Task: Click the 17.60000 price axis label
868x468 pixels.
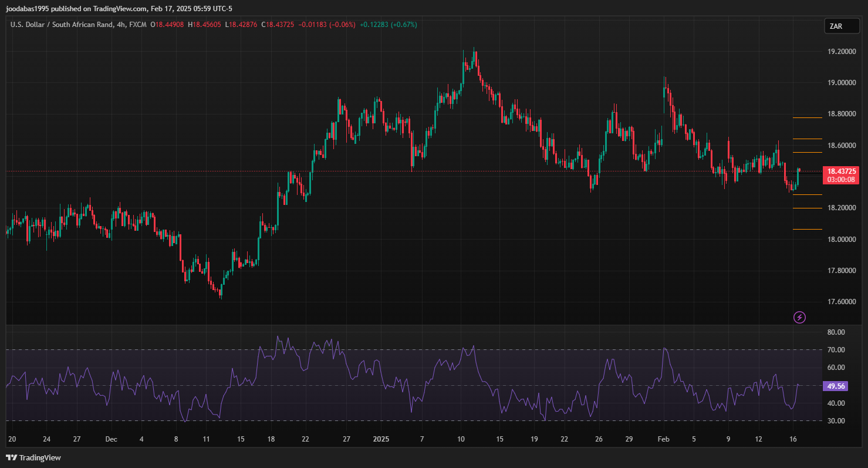Action: coord(841,302)
